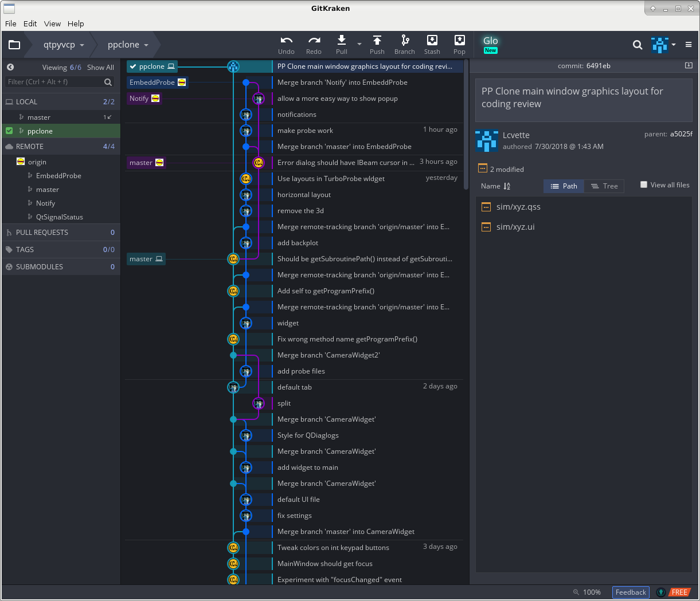Click filter search magnifier icon
Viewport: 700px width, 601px height.
click(108, 82)
